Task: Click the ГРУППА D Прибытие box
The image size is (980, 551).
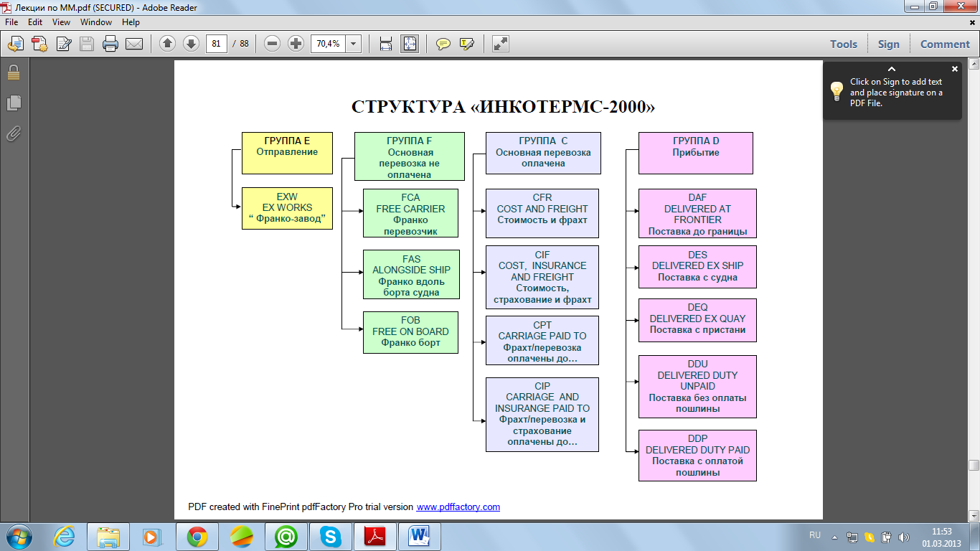Action: click(x=696, y=153)
